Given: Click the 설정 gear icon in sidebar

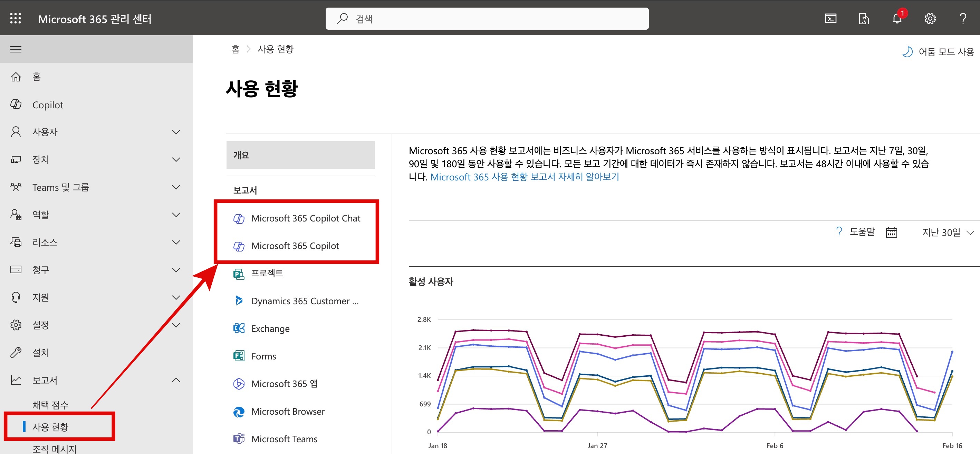Looking at the screenshot, I should click(16, 325).
